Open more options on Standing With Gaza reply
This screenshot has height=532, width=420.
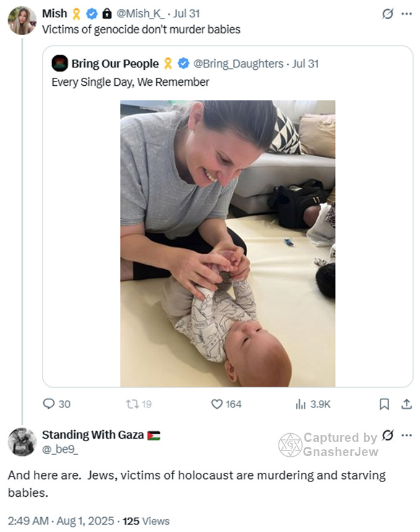(x=406, y=435)
